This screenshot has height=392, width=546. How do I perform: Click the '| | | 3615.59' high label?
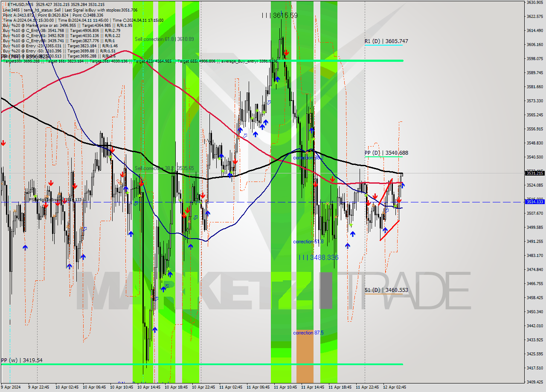[280, 15]
